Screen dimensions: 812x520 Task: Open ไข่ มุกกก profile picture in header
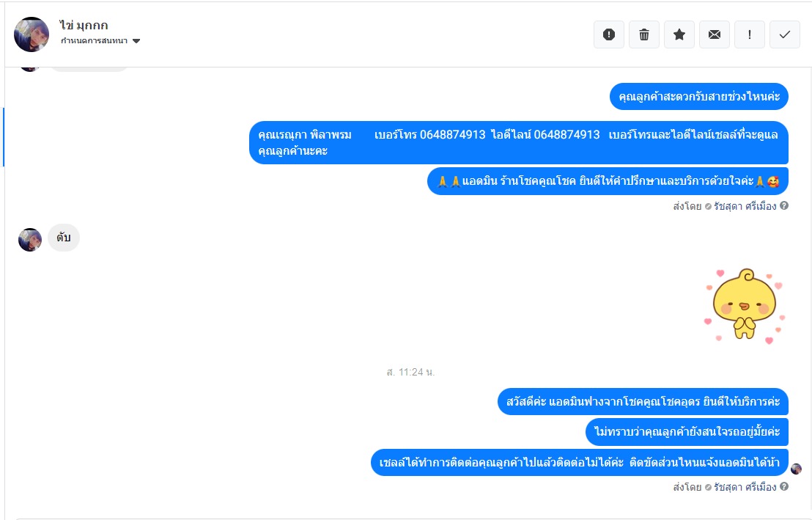[x=31, y=34]
